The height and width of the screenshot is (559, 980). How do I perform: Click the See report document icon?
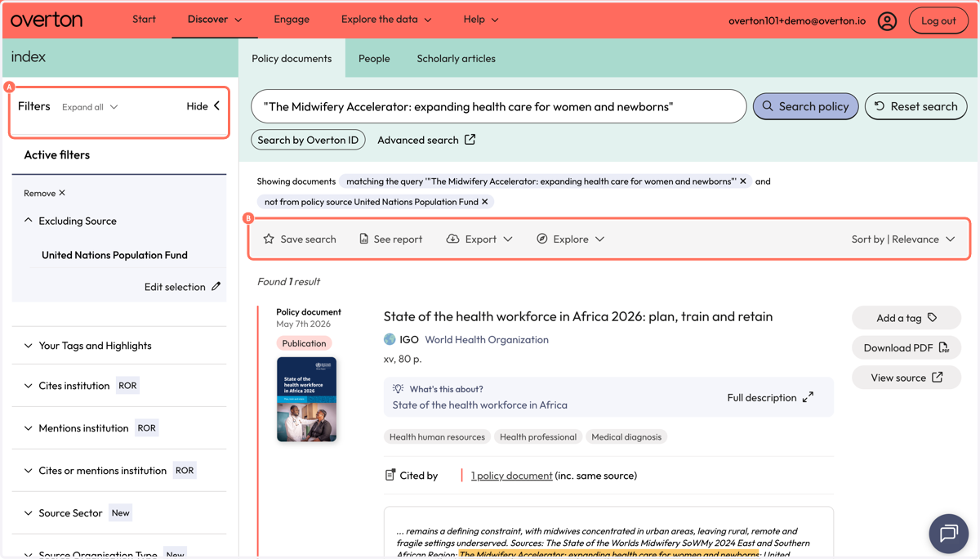click(363, 239)
